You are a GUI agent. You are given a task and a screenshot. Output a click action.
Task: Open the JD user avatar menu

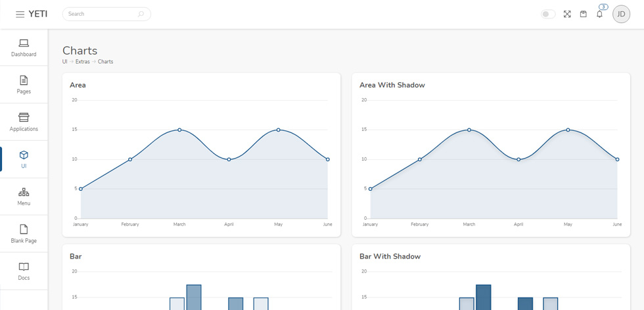tap(621, 14)
